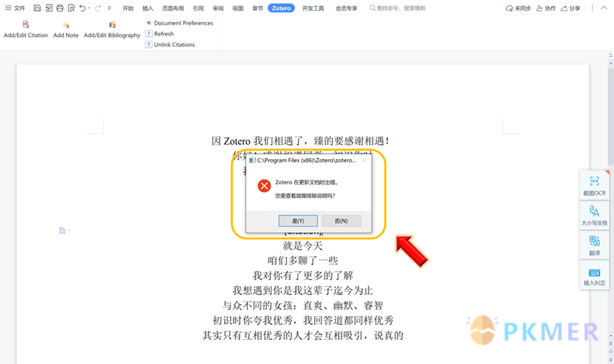Switch to the 页面布局 ribbon tab
614x364 pixels.
[172, 9]
